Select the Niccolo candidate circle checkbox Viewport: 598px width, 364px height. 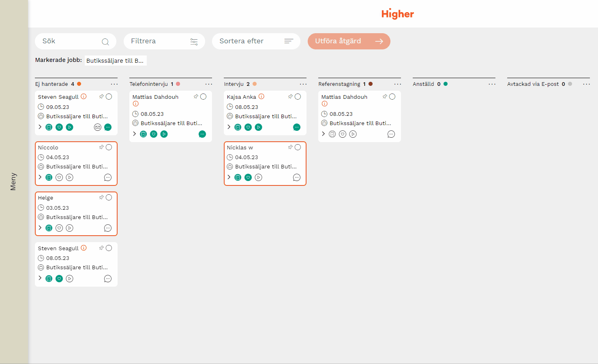[109, 147]
